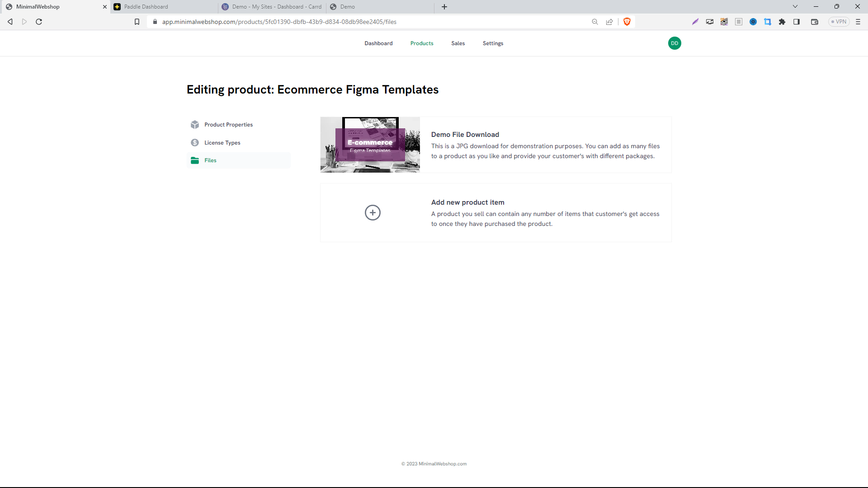The width and height of the screenshot is (868, 488).
Task: Click the Demo File Download thumbnail
Action: click(370, 144)
